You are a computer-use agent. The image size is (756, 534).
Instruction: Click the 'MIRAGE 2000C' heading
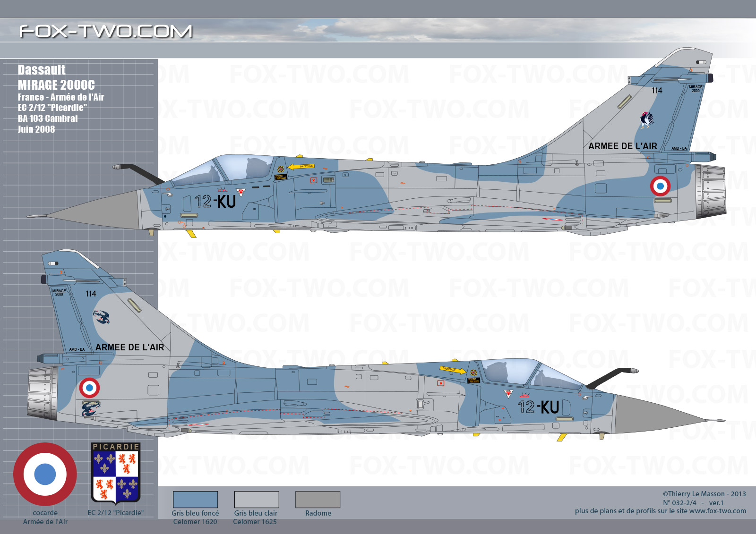(x=56, y=85)
